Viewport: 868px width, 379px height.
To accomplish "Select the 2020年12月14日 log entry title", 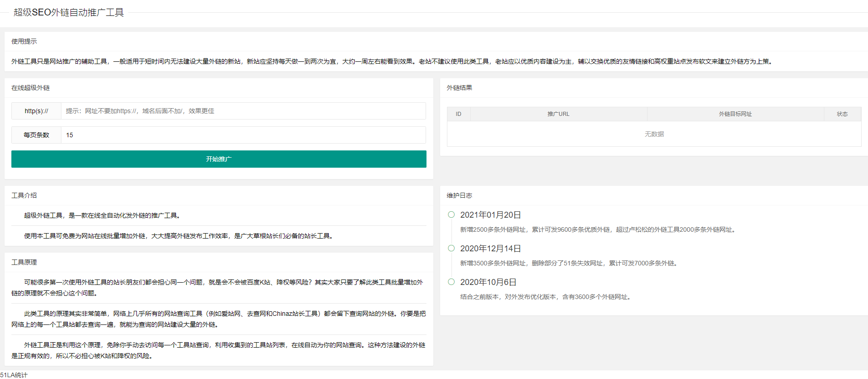I will 490,249.
